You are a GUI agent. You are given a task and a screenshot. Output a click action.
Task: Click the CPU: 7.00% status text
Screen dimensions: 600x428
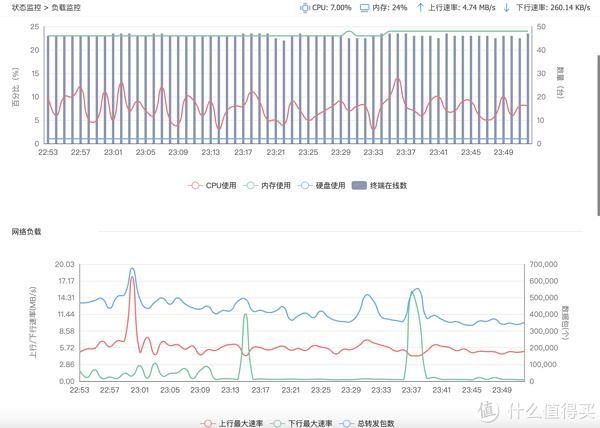click(333, 7)
